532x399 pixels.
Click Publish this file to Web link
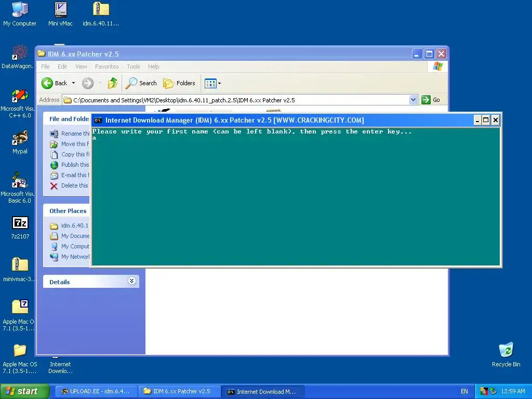pos(70,165)
